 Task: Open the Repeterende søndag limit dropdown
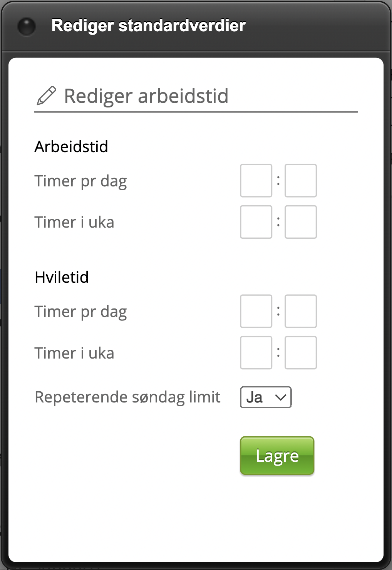[266, 397]
